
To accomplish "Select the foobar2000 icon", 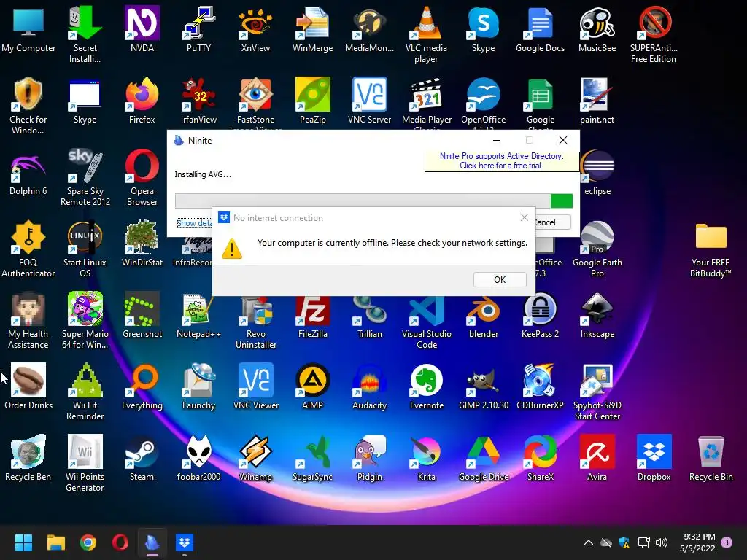I will click(x=198, y=457).
